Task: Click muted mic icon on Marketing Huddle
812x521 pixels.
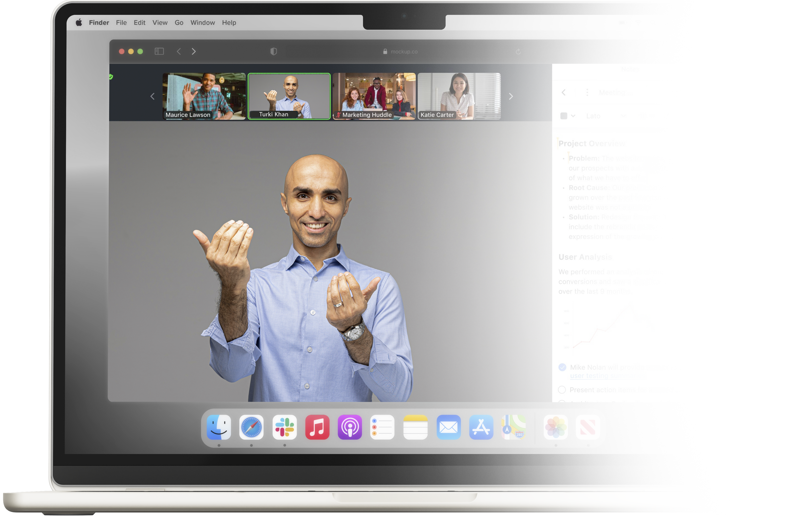Action: pos(338,115)
